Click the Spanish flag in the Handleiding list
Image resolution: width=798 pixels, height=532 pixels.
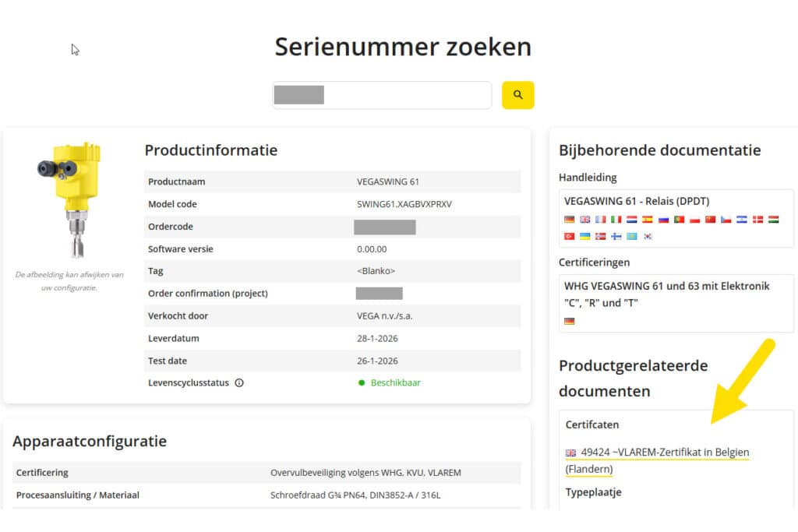tap(647, 220)
